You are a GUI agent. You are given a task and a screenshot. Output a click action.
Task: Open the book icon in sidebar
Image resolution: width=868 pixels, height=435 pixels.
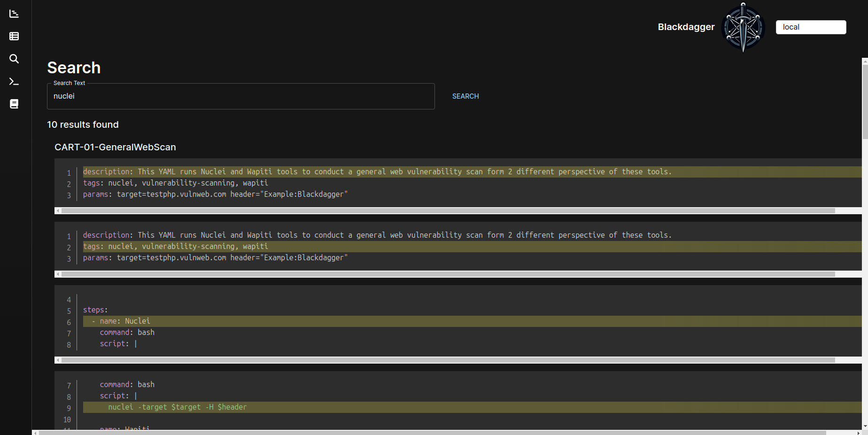(14, 104)
